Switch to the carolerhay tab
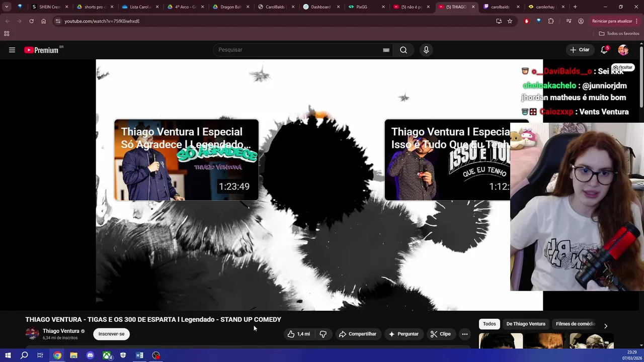Screen dimensions: 644x362 [546, 7]
